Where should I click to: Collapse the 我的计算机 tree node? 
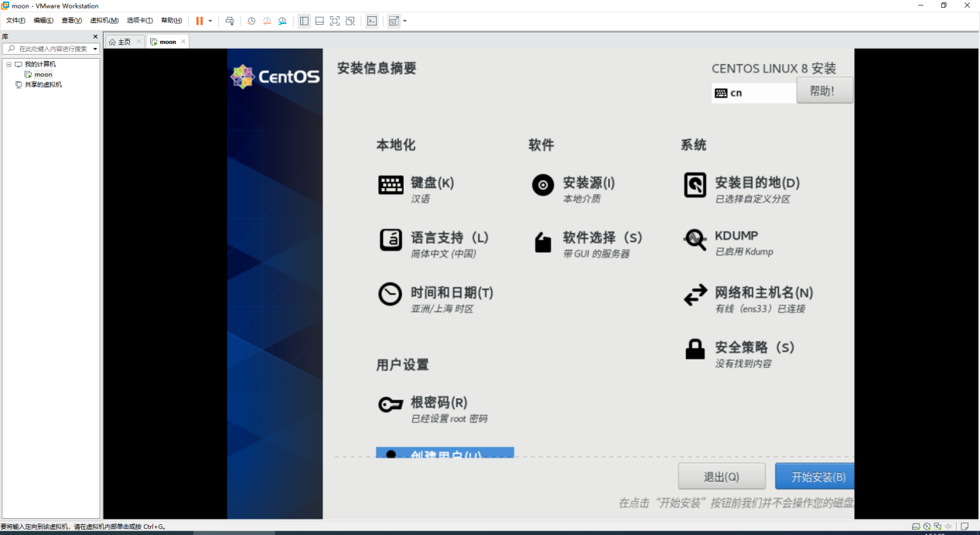(x=9, y=64)
